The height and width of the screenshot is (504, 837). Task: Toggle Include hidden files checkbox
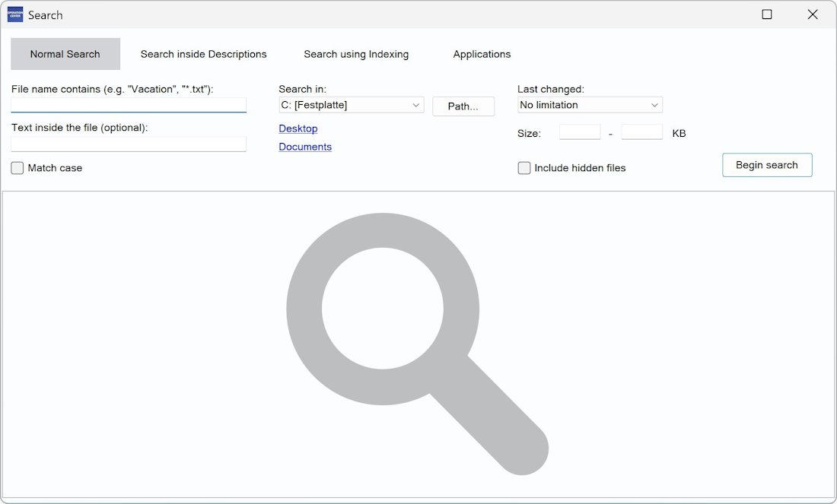[524, 168]
